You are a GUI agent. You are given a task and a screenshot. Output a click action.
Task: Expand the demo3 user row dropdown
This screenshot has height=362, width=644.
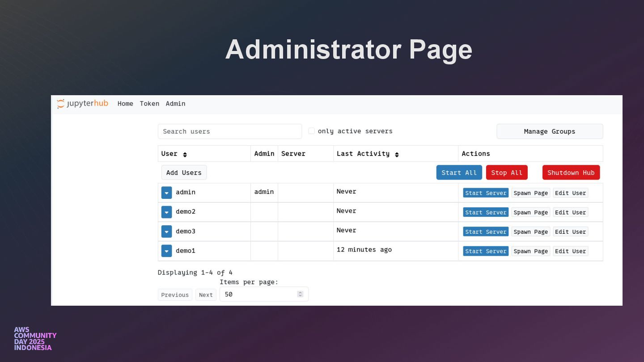[166, 232]
